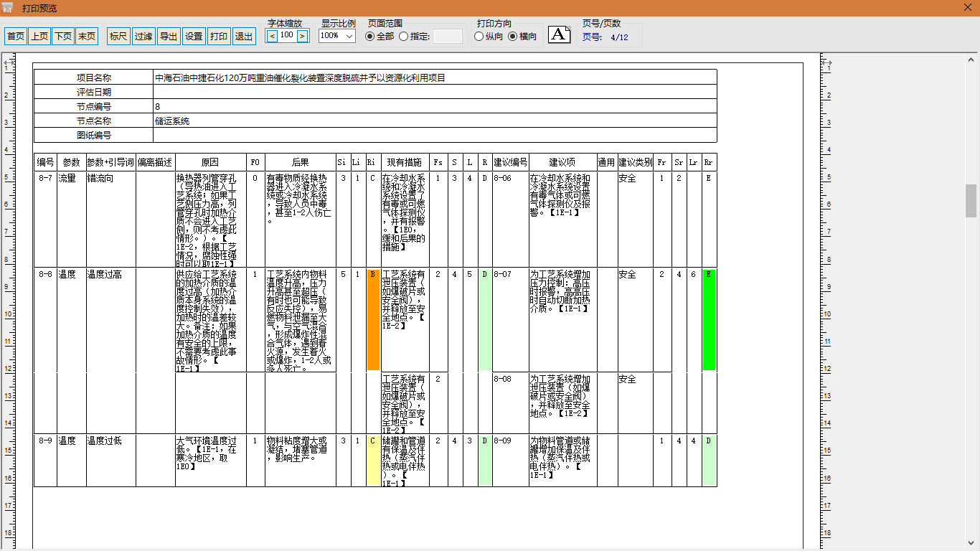Screen dimensions: 980x551
Task: Select the 全部 page range option
Action: click(x=380, y=37)
